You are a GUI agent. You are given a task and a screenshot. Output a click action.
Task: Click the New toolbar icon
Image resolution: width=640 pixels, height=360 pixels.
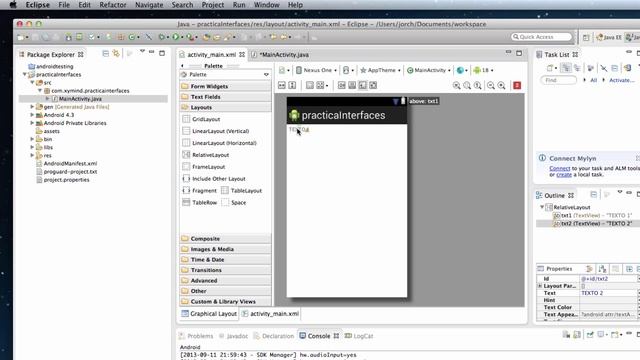21,37
